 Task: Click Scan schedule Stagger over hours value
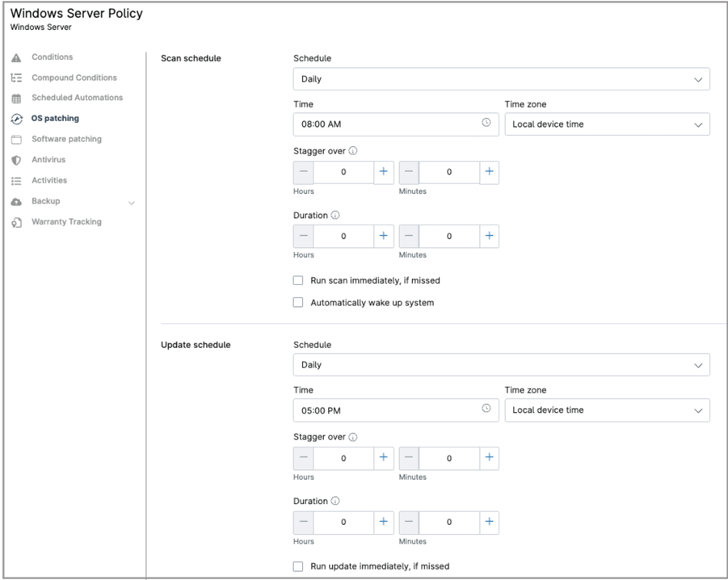click(x=343, y=172)
